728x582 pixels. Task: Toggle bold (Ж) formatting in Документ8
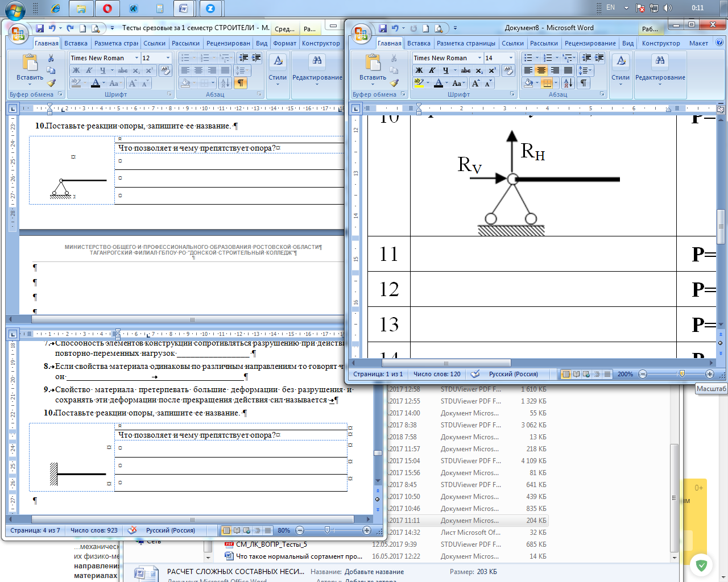(419, 70)
